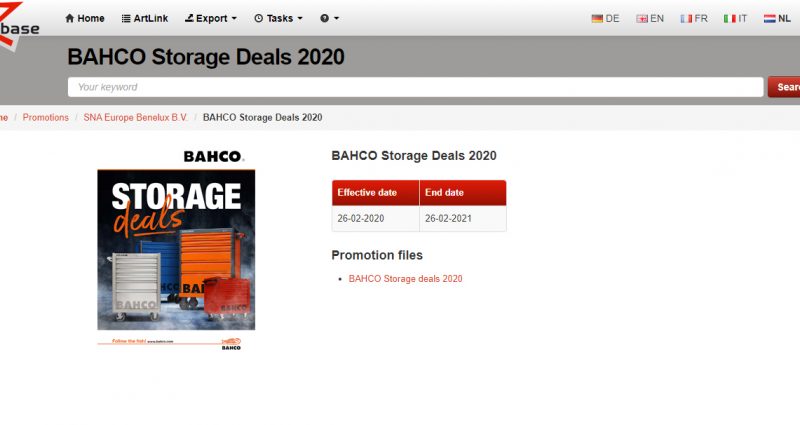The height and width of the screenshot is (425, 800).
Task: Click the BAHCO Storage deals promotion image
Action: tap(176, 250)
